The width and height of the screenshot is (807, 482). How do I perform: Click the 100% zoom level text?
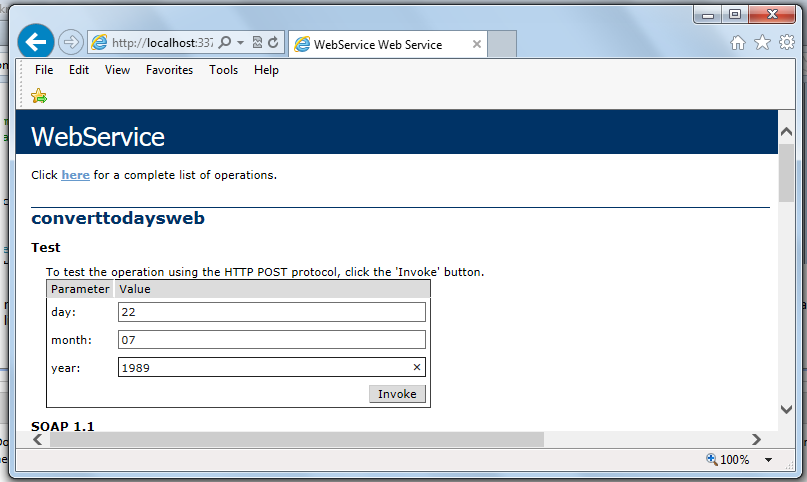click(x=734, y=460)
